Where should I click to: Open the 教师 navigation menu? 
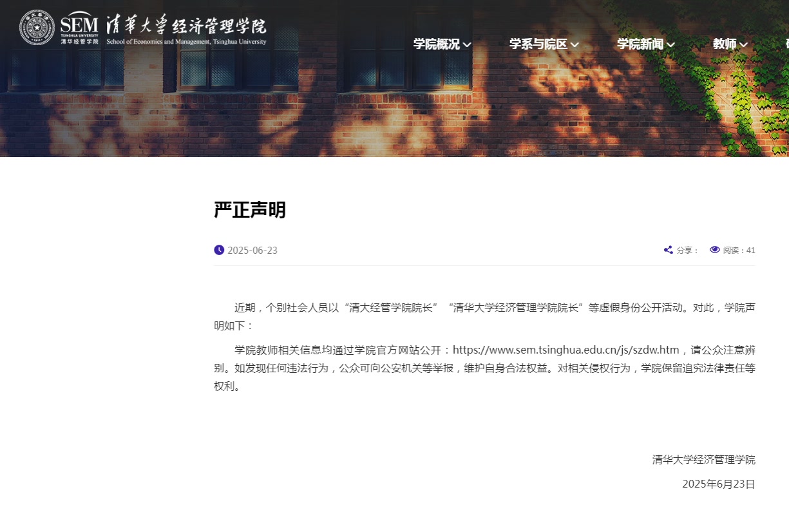click(725, 44)
